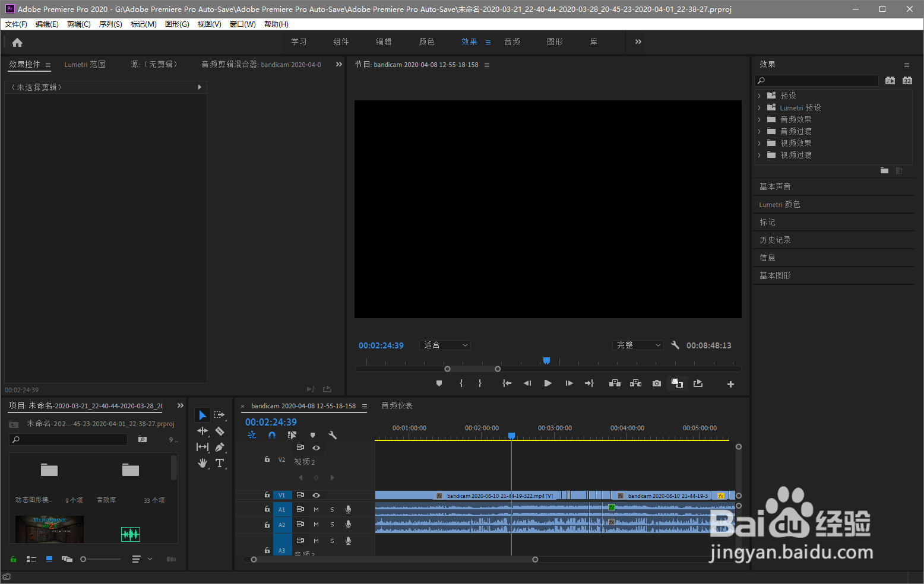Create new custom bin in Effects panel
Viewport: 924px width, 584px height.
[884, 170]
